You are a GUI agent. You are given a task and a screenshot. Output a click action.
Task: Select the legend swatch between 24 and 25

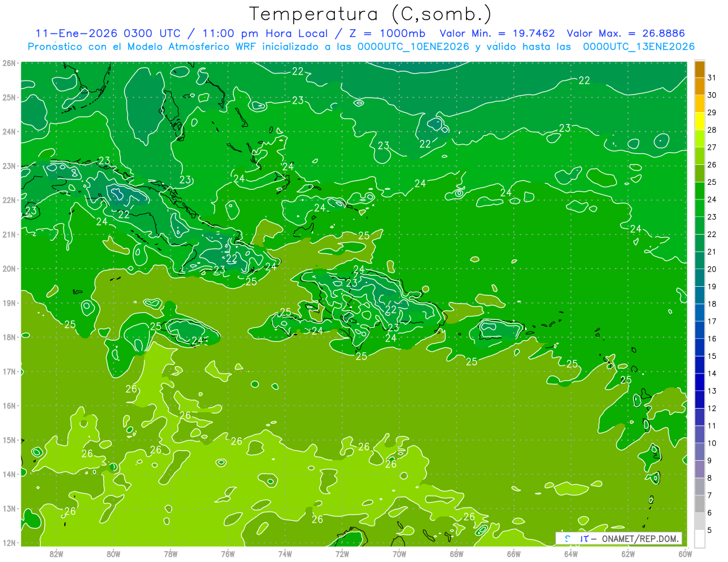(x=699, y=191)
